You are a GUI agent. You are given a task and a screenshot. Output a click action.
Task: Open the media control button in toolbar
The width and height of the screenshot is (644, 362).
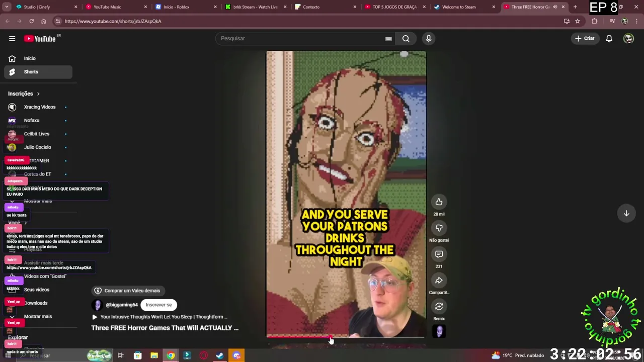[x=612, y=21]
